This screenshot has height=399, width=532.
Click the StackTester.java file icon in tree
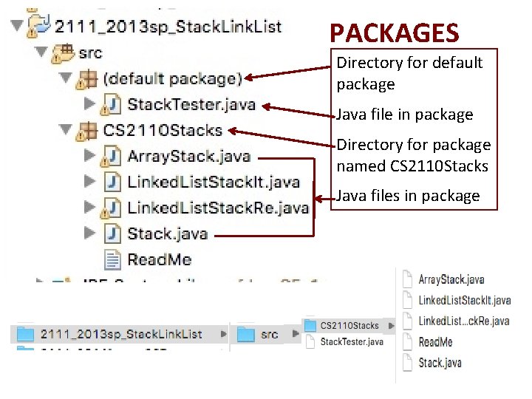click(112, 104)
